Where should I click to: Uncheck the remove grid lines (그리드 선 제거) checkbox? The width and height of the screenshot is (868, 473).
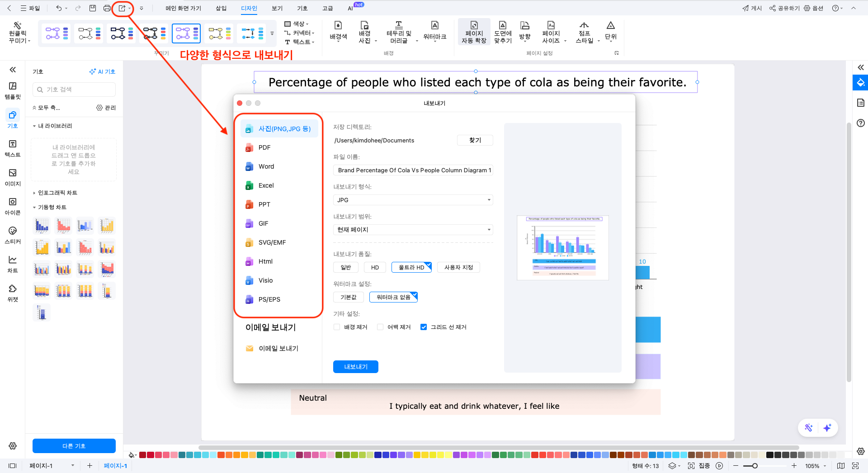click(x=424, y=327)
